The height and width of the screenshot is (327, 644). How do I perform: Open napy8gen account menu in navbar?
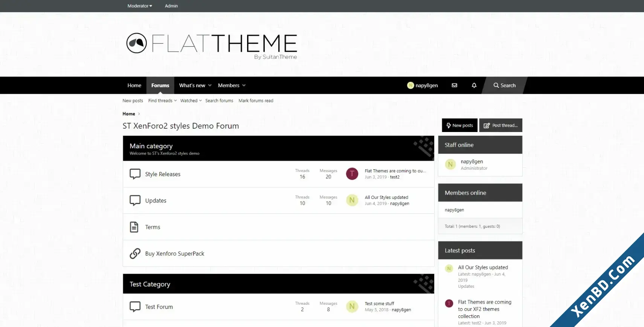pos(423,85)
